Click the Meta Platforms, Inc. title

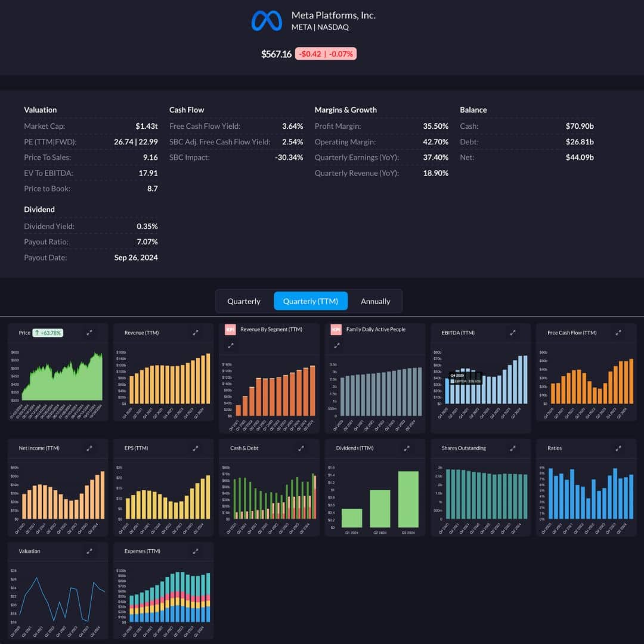click(333, 15)
